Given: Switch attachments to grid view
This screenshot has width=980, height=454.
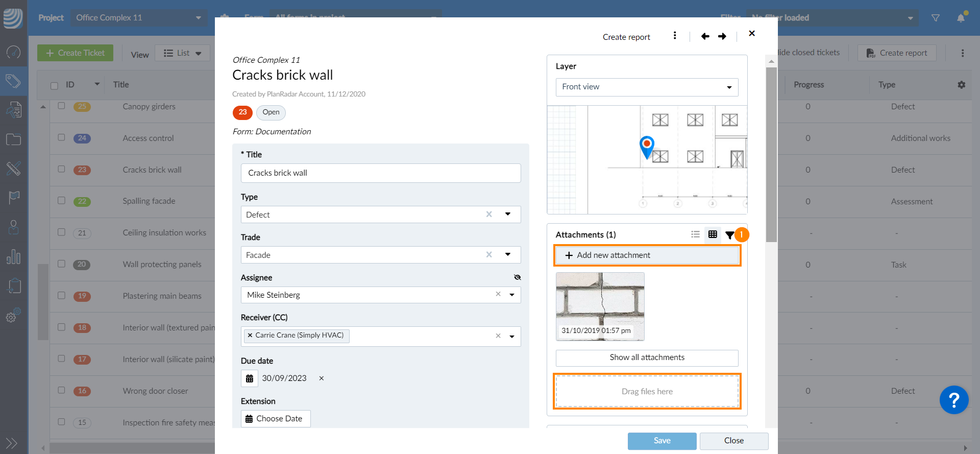Looking at the screenshot, I should tap(713, 234).
